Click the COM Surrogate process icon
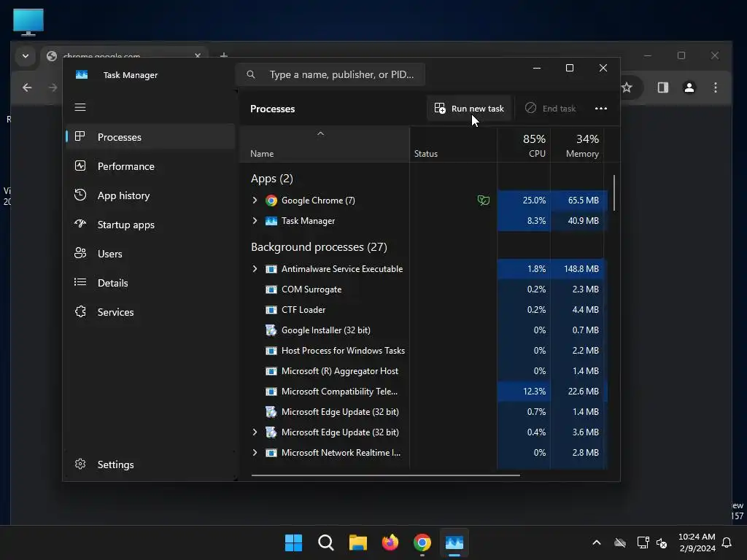The width and height of the screenshot is (747, 560). coord(271,289)
